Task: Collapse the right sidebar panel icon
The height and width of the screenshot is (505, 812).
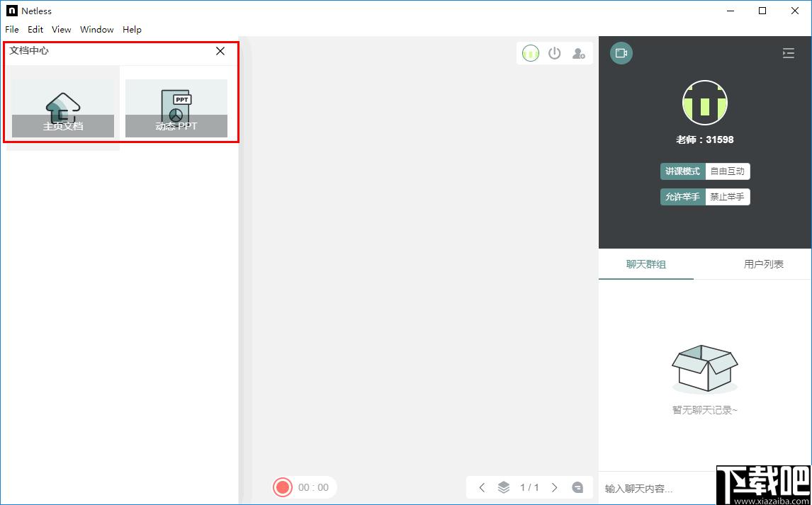Action: 788,53
